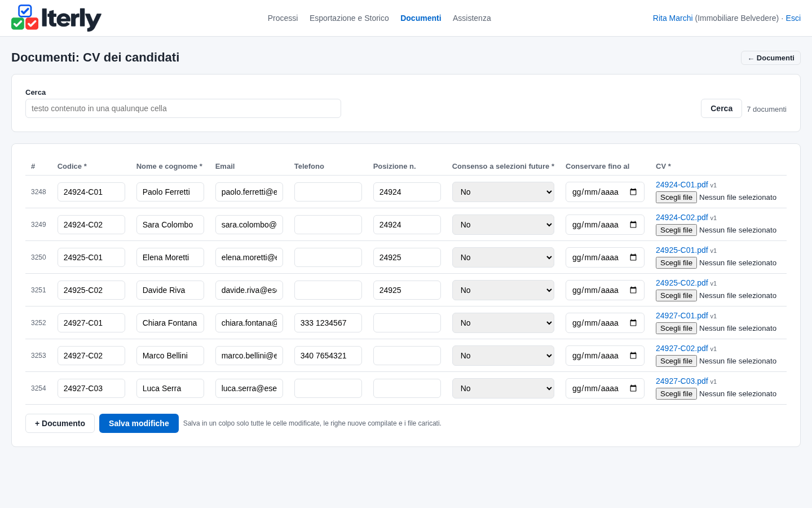Viewport: 812px width, 508px height.
Task: Edit the name field Marco Bellini
Action: click(170, 356)
